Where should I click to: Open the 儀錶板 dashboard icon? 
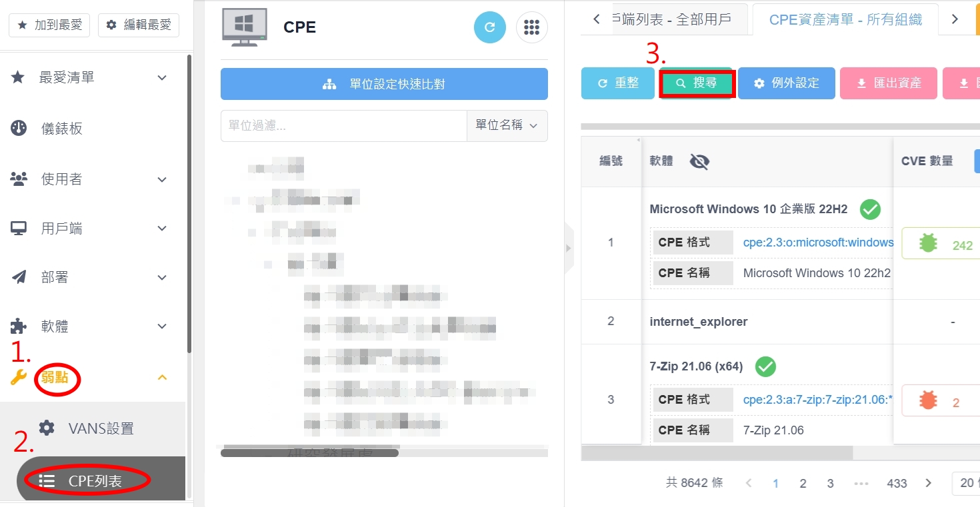(x=19, y=128)
